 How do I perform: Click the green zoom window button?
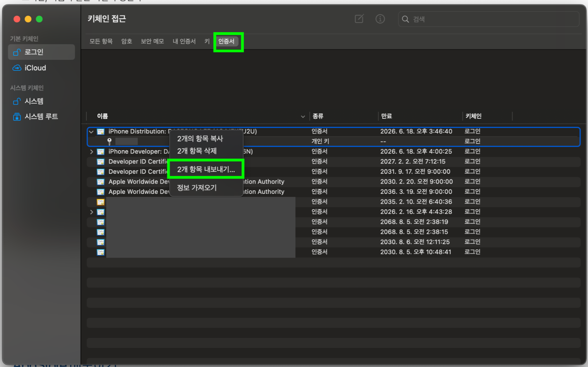39,19
